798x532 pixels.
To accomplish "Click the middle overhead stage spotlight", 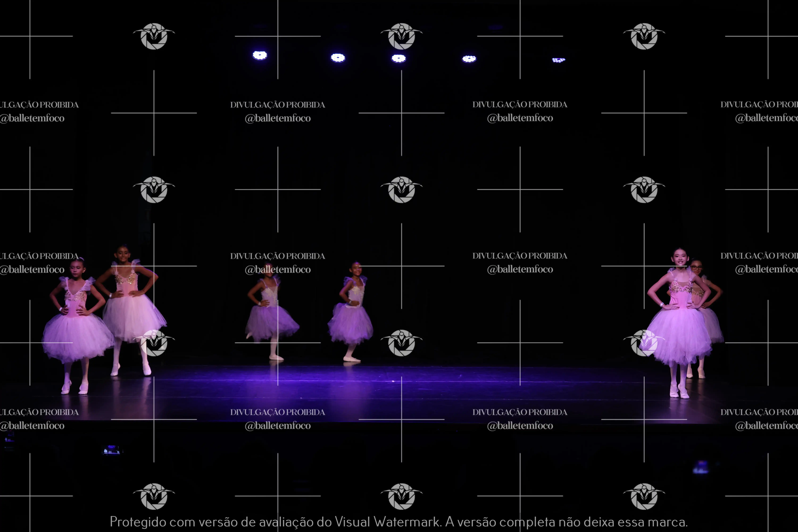I will [398, 58].
